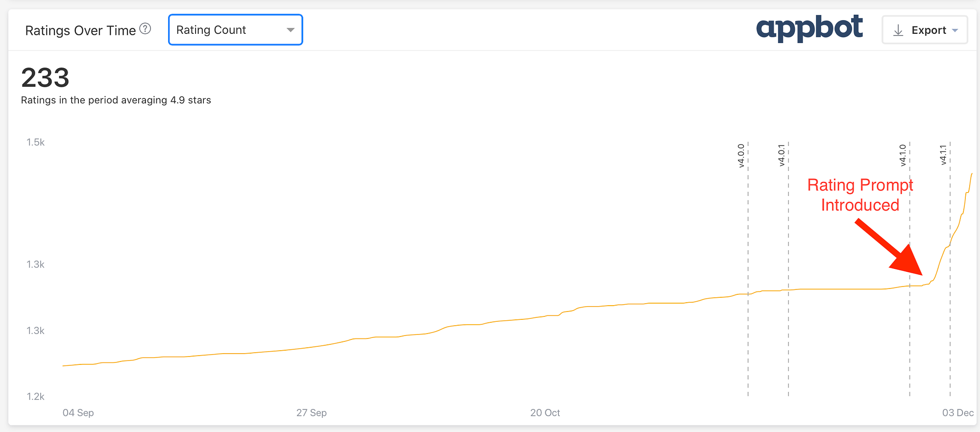This screenshot has height=432, width=980.
Task: Click the 1.5k y-axis label
Action: (x=35, y=143)
